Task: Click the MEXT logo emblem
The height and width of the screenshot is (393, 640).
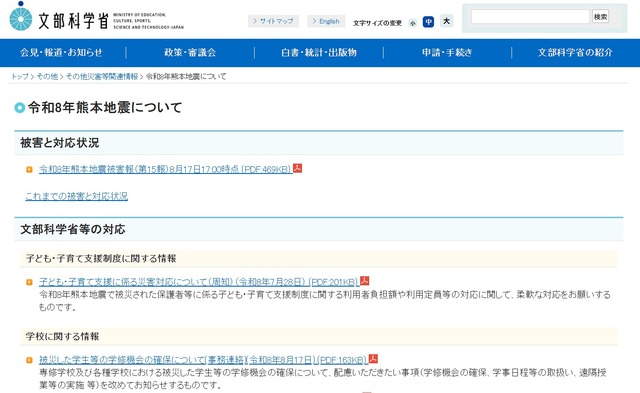Action: tap(20, 16)
